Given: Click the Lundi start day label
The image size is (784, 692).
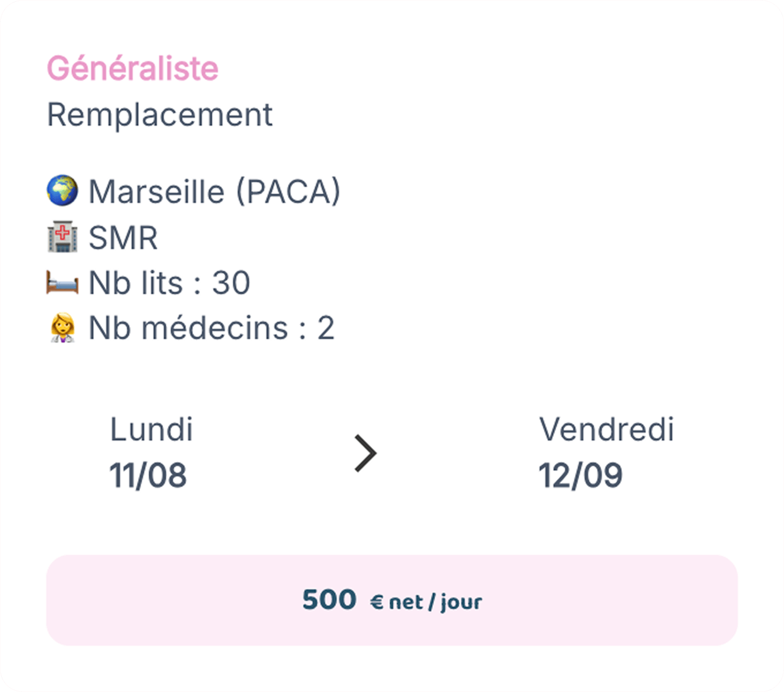Looking at the screenshot, I should point(152,430).
